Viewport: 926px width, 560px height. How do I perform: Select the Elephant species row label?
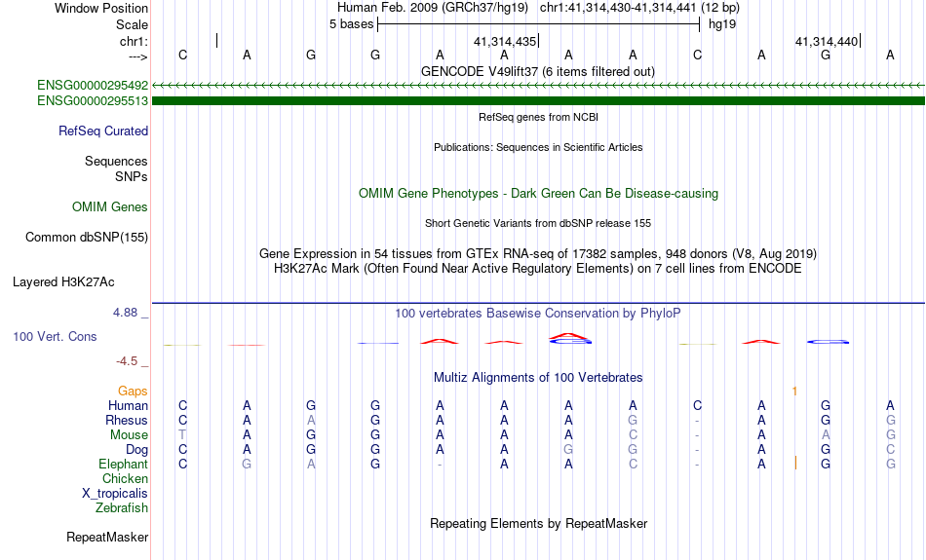pos(124,465)
